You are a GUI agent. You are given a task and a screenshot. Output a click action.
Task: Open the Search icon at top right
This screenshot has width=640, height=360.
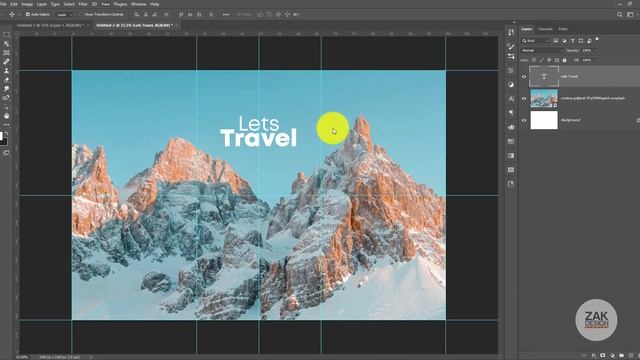click(620, 14)
